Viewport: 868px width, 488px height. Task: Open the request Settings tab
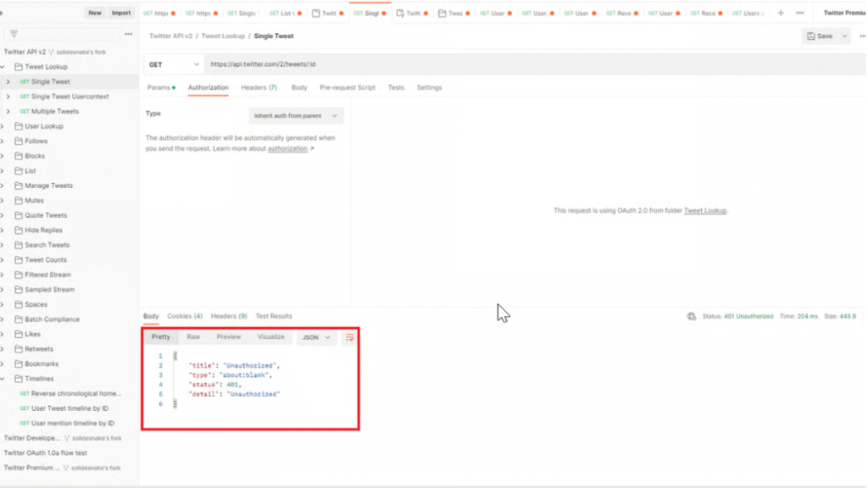tap(429, 87)
